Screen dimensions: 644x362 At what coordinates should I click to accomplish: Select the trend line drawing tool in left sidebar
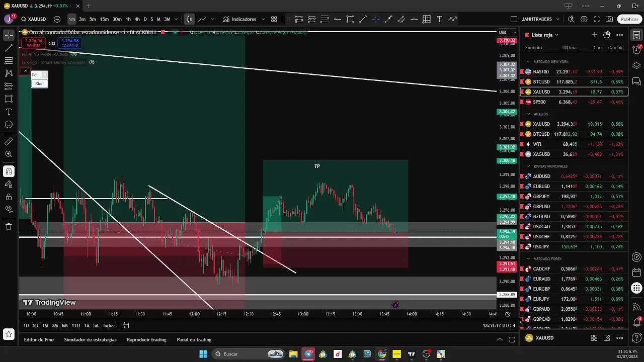[x=9, y=48]
